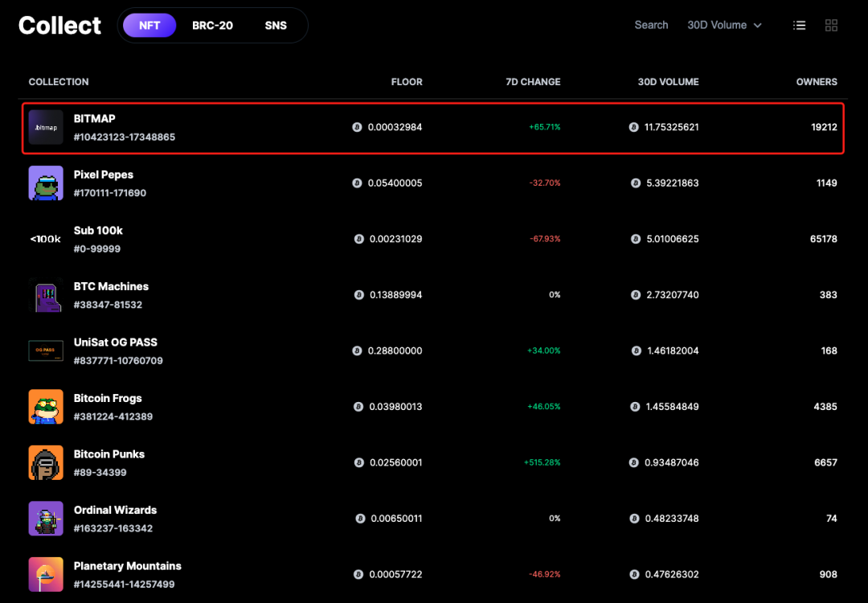Open the BITMAP collection name
The image size is (868, 603).
[95, 119]
